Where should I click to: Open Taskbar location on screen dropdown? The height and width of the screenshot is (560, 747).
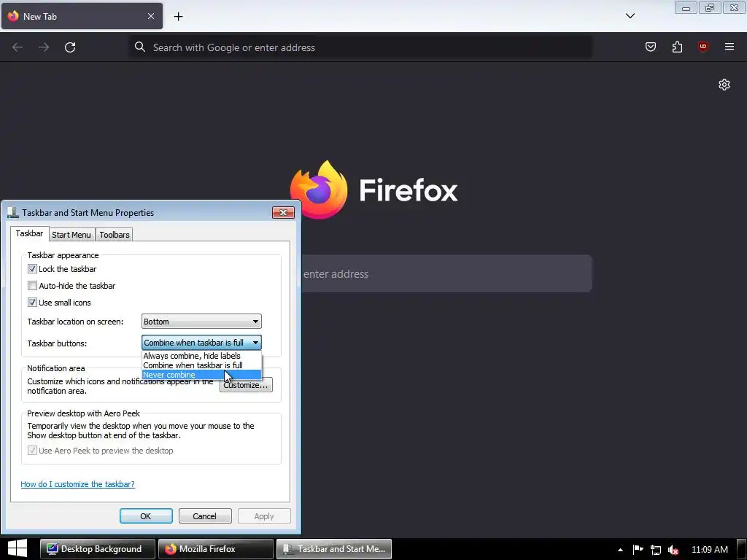coord(201,322)
